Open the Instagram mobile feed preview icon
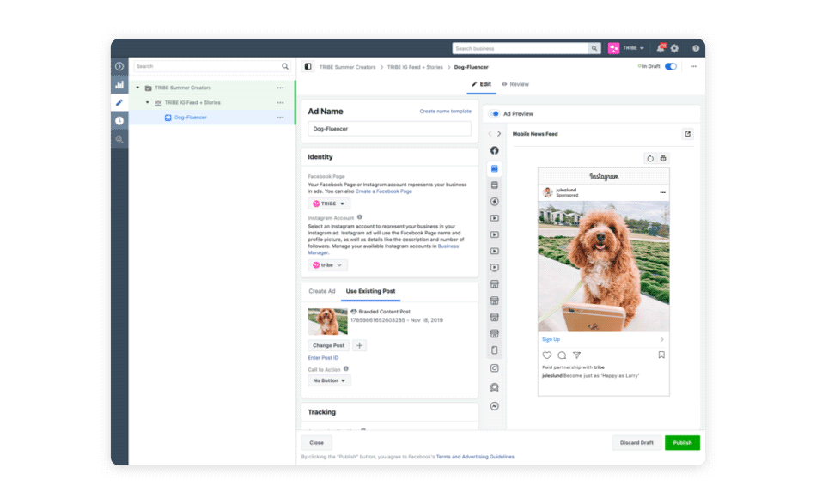Viewport: 816px width, 504px height. [495, 367]
